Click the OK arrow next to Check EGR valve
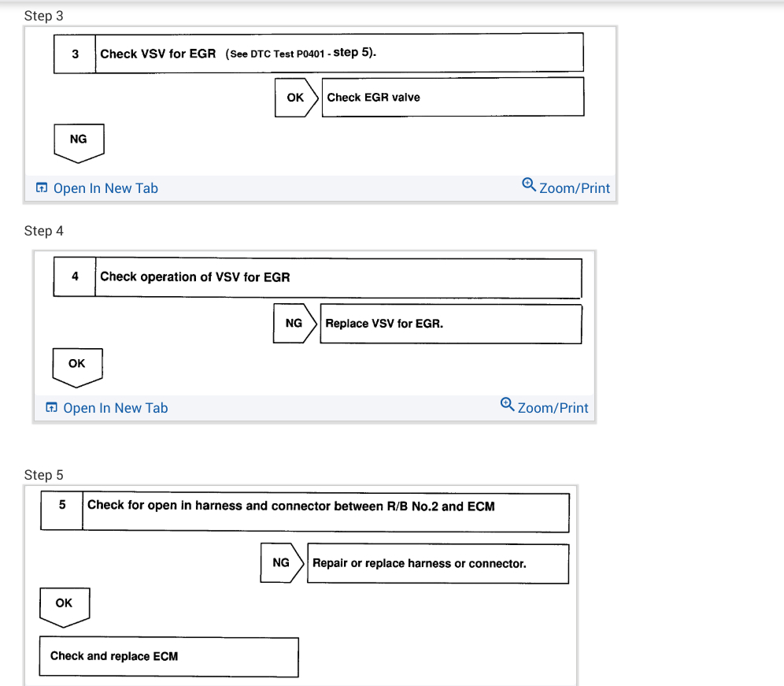Image resolution: width=784 pixels, height=686 pixels. 297,98
